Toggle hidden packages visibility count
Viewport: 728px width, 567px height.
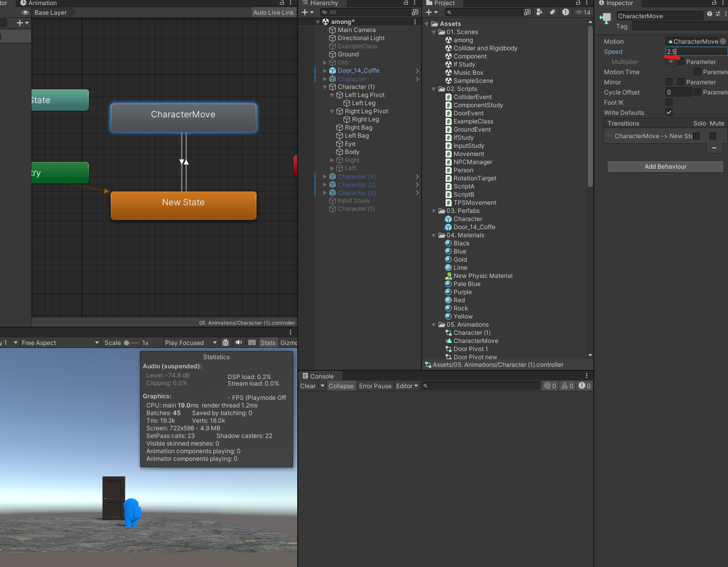tap(583, 12)
